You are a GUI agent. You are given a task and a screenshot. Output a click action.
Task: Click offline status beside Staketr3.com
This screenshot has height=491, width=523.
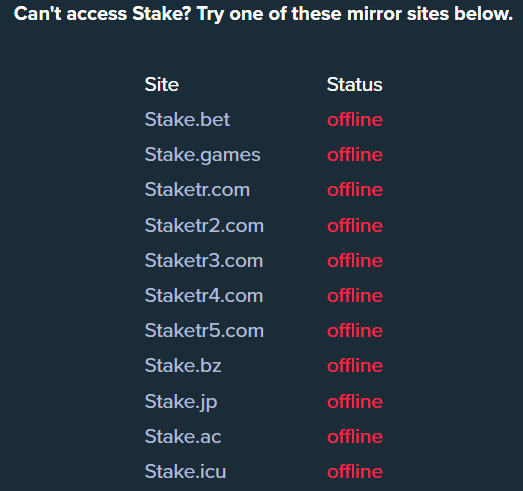point(355,261)
